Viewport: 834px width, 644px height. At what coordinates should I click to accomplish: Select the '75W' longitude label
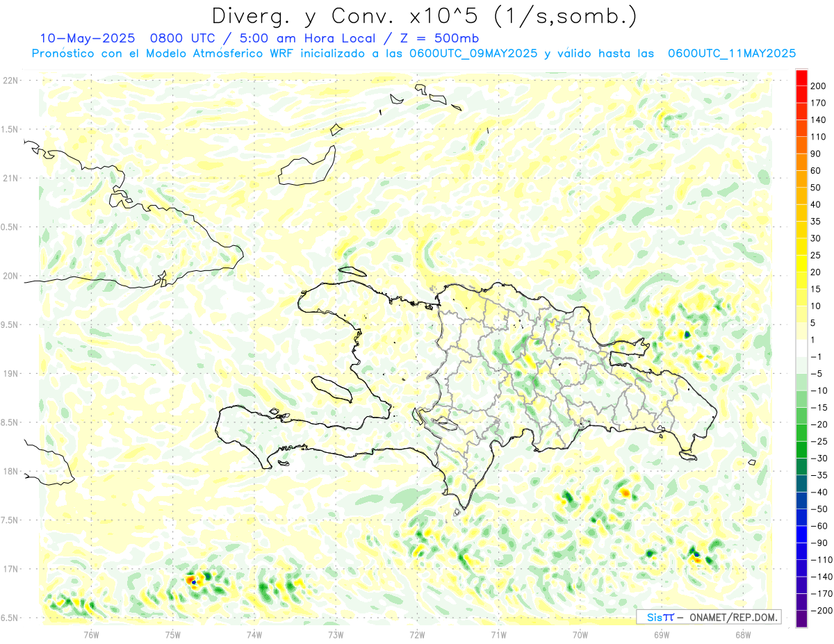[172, 634]
